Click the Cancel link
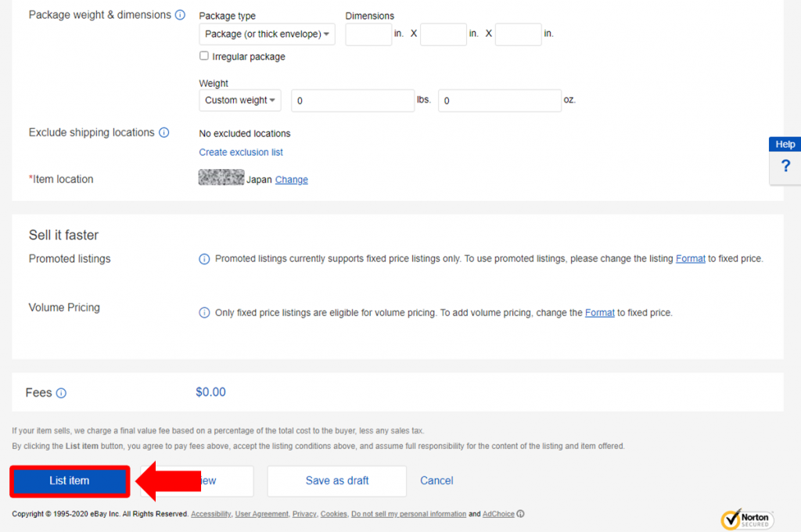Screen dimensions: 801x532 click(436, 481)
